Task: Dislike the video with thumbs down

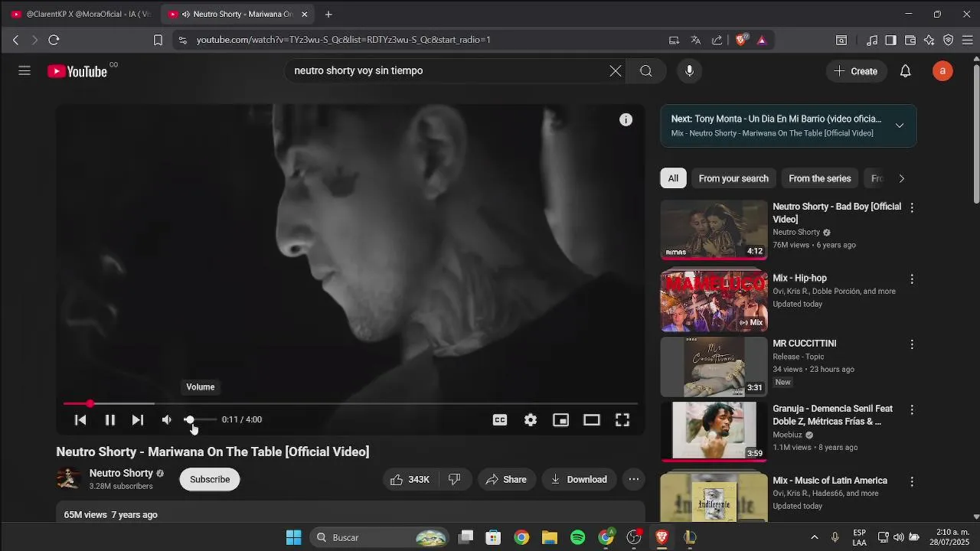Action: (x=454, y=480)
